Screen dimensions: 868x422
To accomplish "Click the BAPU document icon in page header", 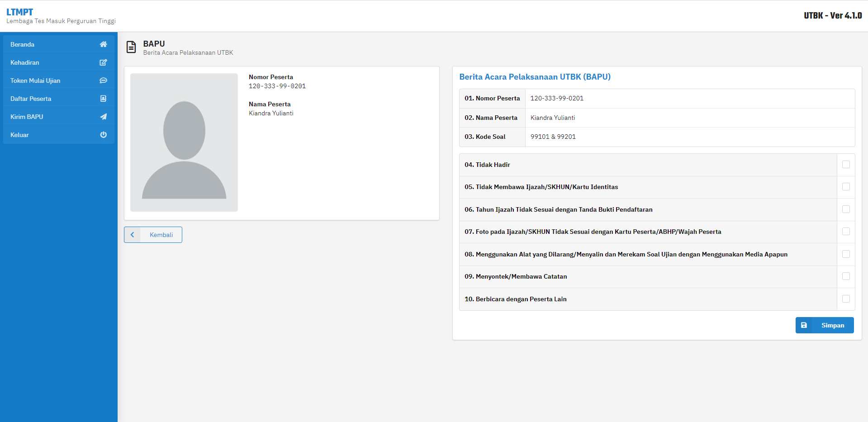I will point(131,47).
